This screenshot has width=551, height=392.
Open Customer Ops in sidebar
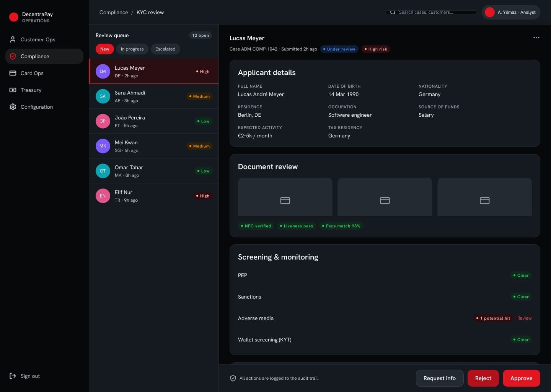[44, 39]
